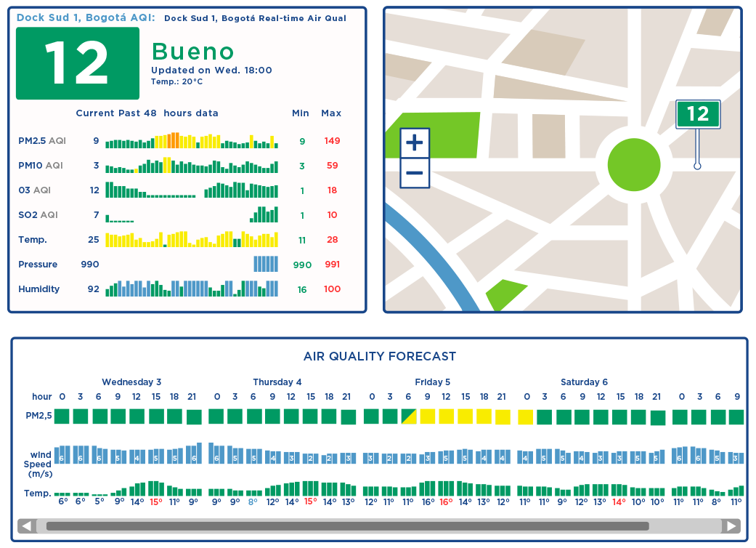Click the large green AQI 12 badge
This screenshot has height=548, width=756.
(78, 63)
